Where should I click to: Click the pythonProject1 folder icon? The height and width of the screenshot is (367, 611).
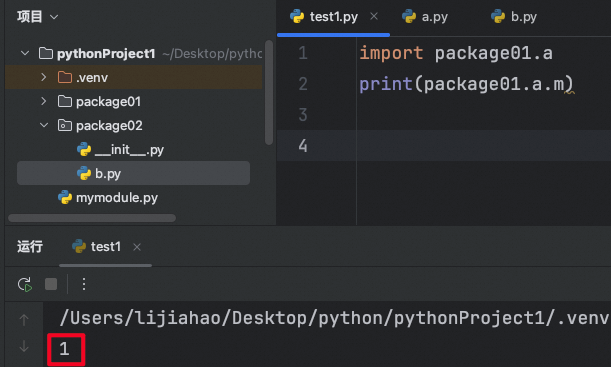coord(46,53)
